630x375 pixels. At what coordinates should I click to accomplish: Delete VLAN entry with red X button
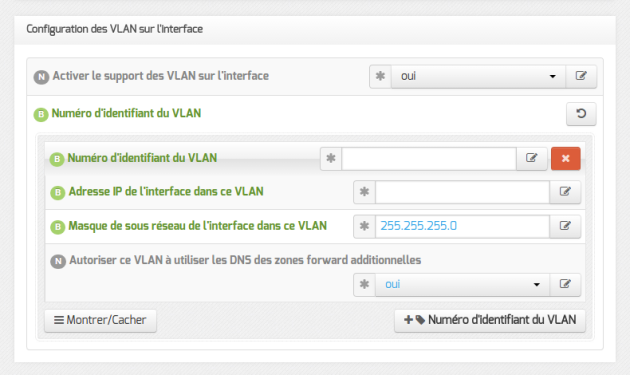click(x=566, y=158)
